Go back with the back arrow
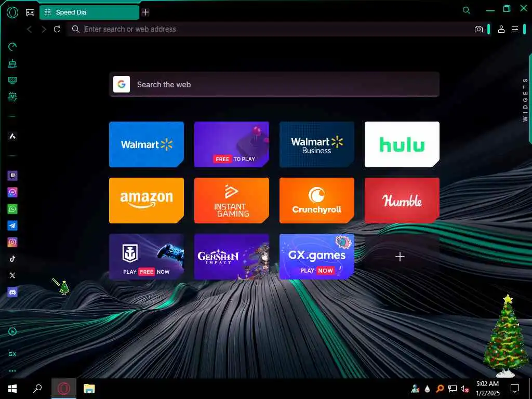 (x=30, y=29)
